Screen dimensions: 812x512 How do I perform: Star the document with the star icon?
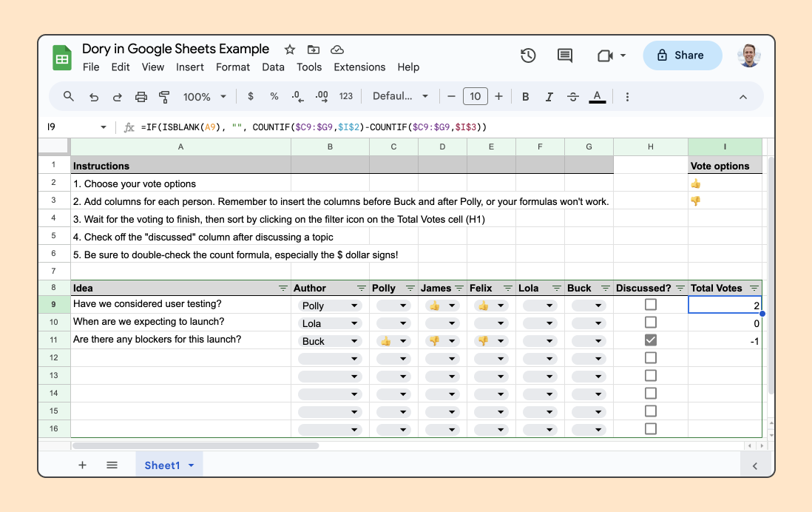(289, 50)
